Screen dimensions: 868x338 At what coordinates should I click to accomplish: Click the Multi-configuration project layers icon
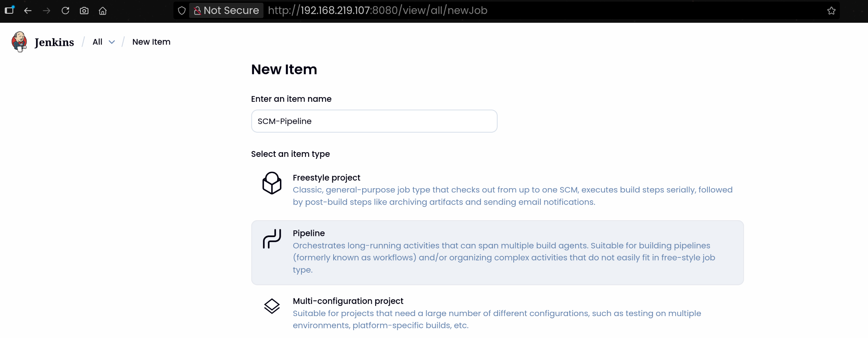click(272, 306)
